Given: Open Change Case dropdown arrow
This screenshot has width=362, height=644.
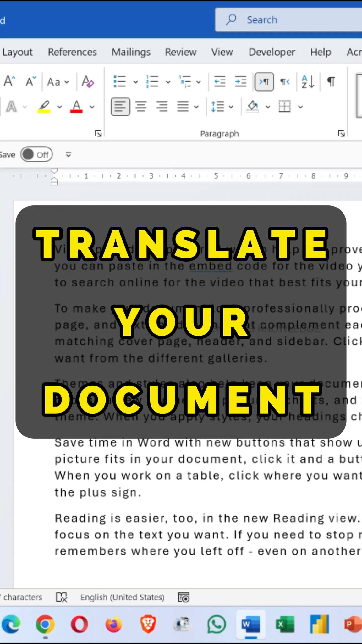Looking at the screenshot, I should 67,82.
